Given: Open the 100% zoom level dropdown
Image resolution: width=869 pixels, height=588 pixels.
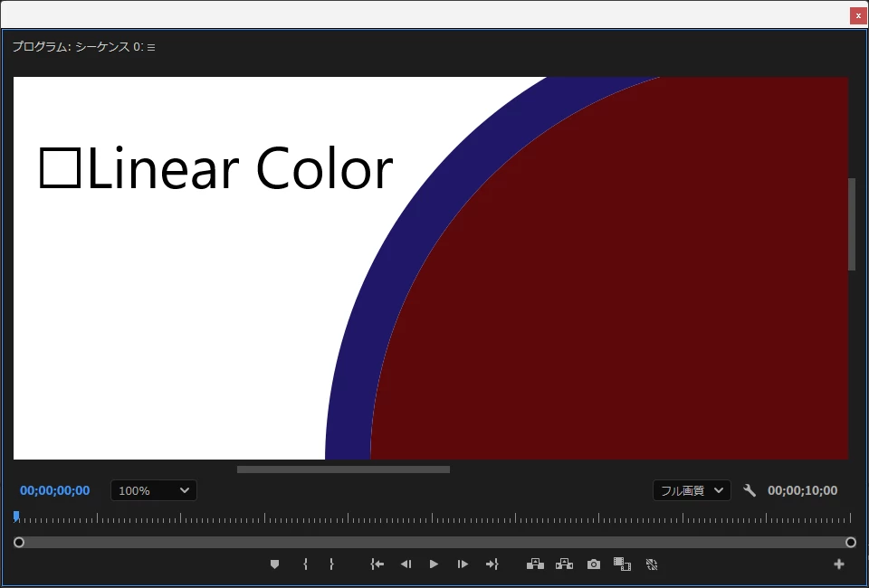Looking at the screenshot, I should tap(154, 490).
